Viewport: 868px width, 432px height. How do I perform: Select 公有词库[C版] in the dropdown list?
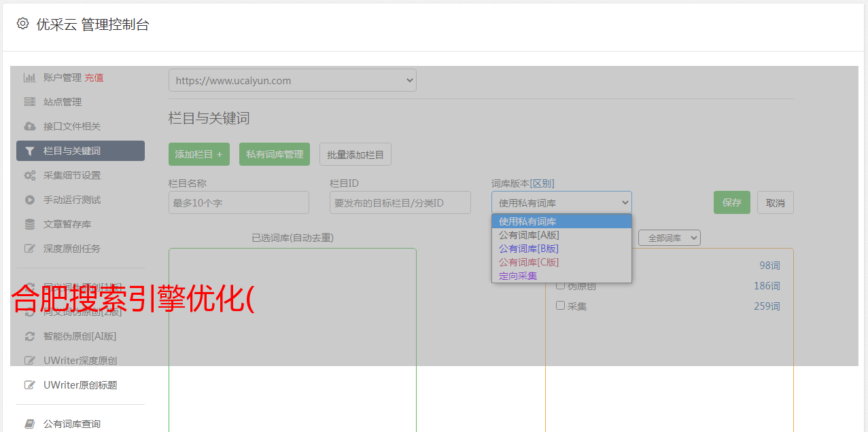(x=561, y=262)
